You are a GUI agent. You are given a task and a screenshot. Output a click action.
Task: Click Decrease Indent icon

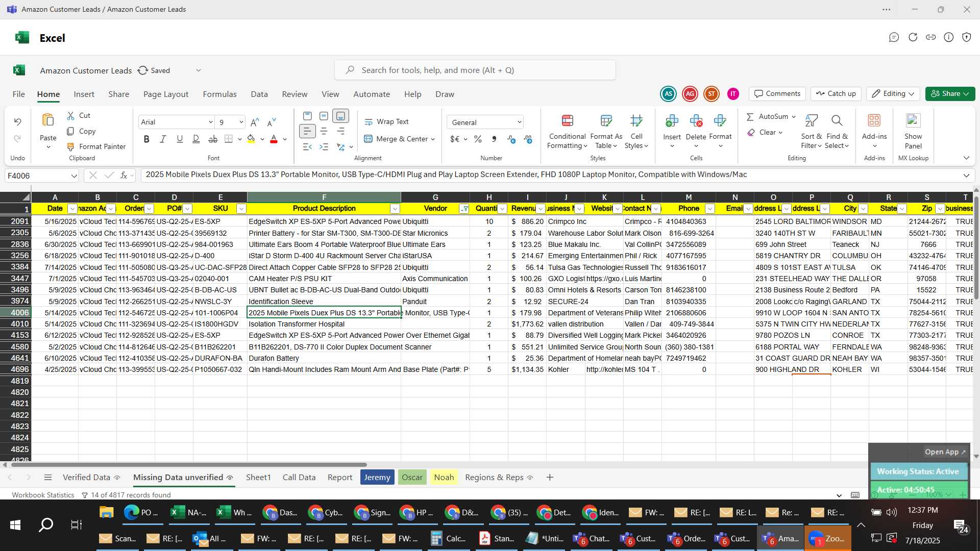click(x=307, y=147)
